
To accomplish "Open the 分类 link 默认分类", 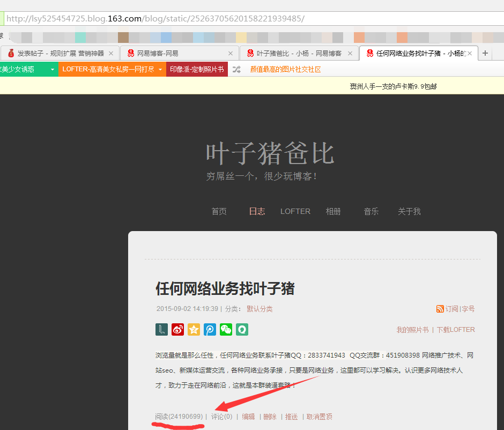I will (260, 309).
